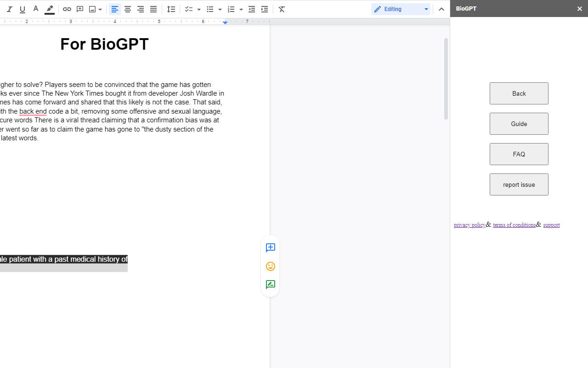Open the privacy policy link

469,225
